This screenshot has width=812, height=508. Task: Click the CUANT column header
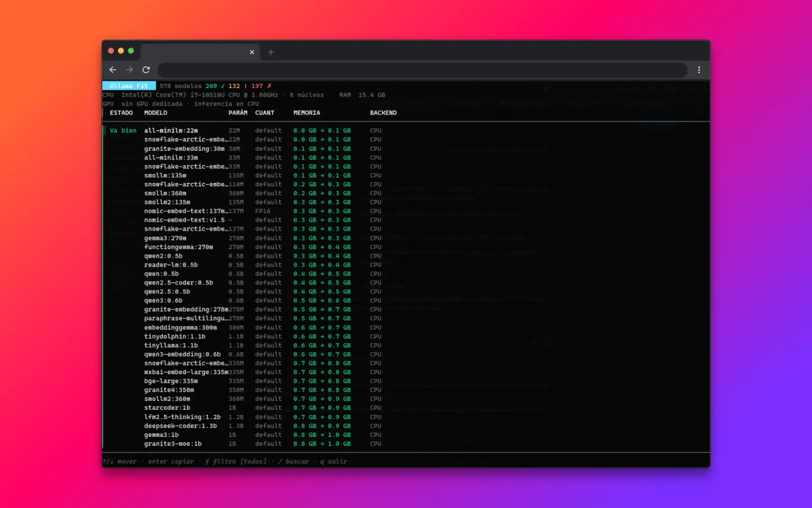tap(264, 113)
